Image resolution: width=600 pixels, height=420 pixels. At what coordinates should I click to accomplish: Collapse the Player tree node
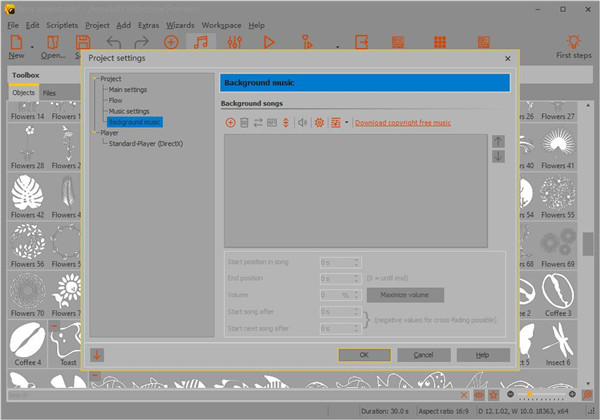[x=95, y=133]
